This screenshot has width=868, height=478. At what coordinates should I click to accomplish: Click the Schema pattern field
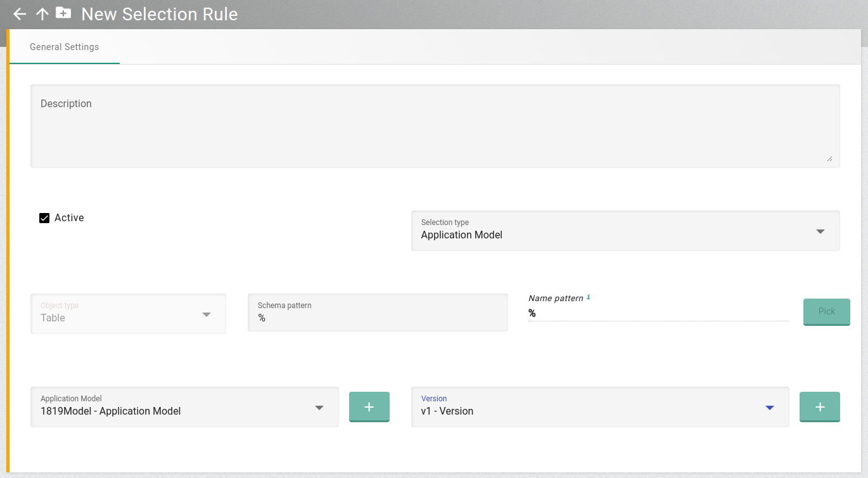pyautogui.click(x=377, y=313)
